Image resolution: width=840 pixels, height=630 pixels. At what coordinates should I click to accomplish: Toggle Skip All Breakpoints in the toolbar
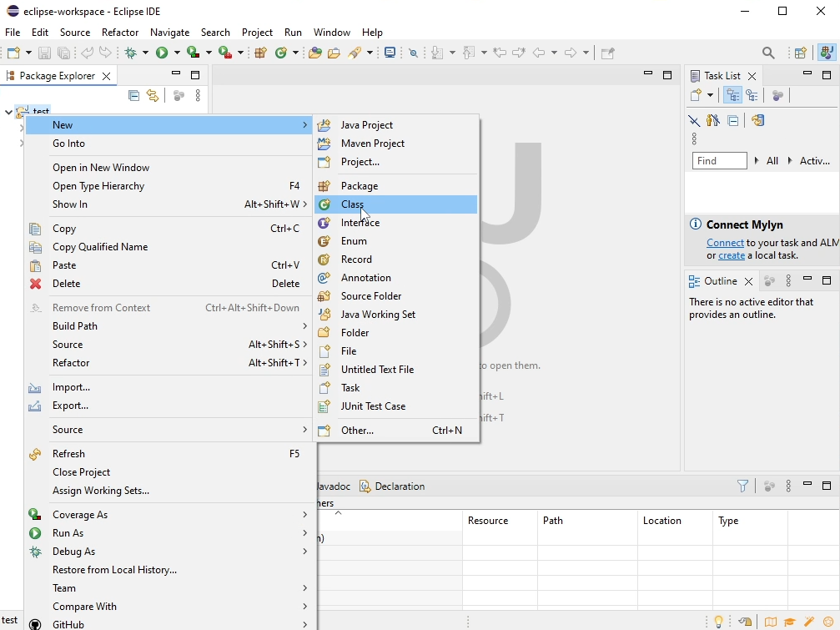(x=413, y=53)
